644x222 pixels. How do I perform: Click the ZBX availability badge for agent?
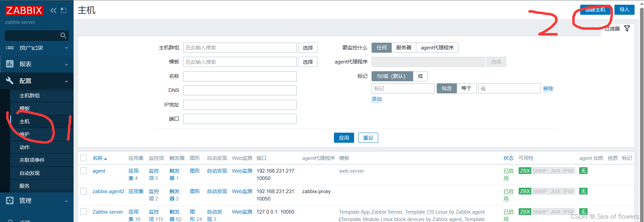tap(525, 171)
